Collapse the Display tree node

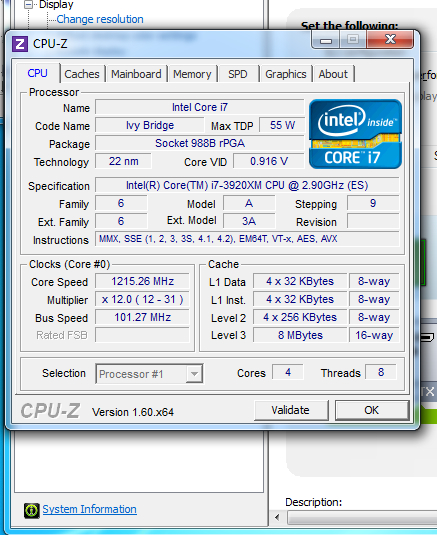(x=29, y=4)
